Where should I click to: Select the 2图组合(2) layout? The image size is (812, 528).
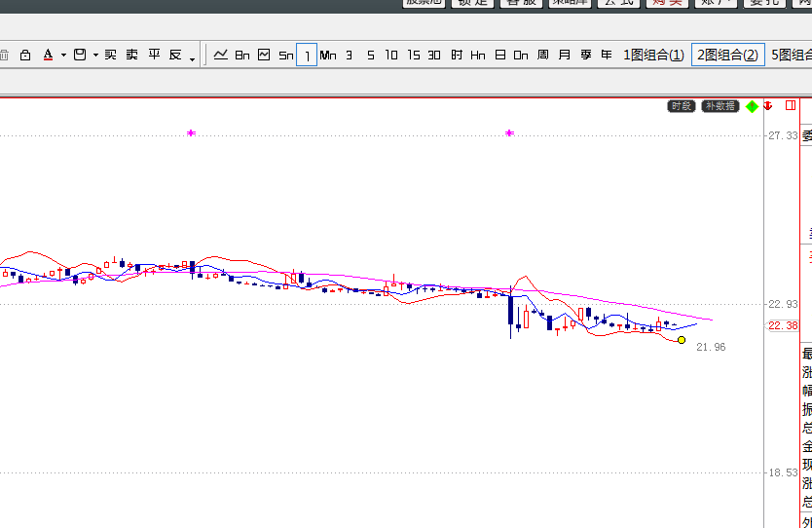coord(726,56)
